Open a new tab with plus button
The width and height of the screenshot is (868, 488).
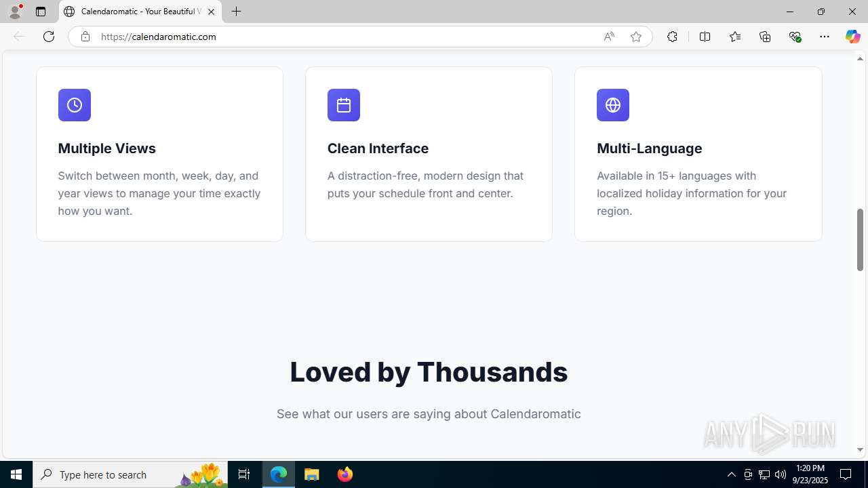pyautogui.click(x=236, y=12)
